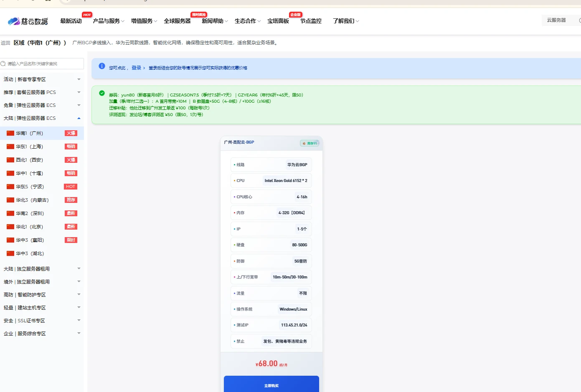Focus the product name search field
Viewport: 581px width, 392px height.
pos(44,64)
